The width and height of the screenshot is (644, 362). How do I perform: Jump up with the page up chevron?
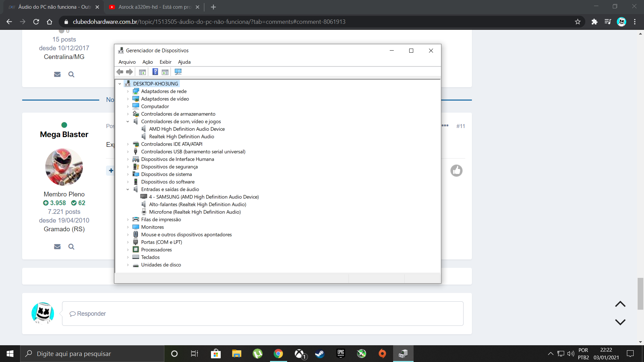[620, 304]
